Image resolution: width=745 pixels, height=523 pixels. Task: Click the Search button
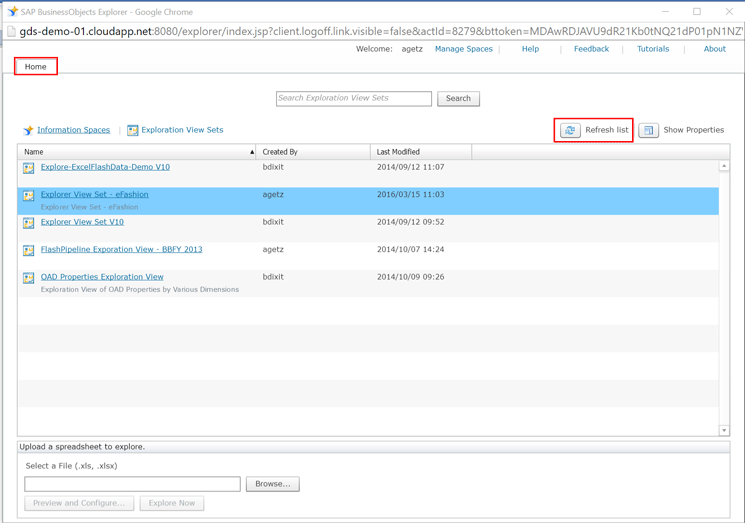pos(458,98)
